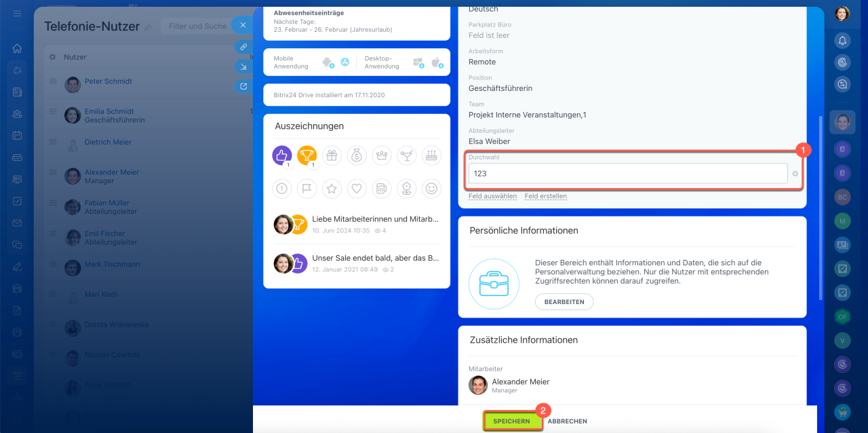
Task: Open the green M chat in the right panel
Action: click(842, 221)
